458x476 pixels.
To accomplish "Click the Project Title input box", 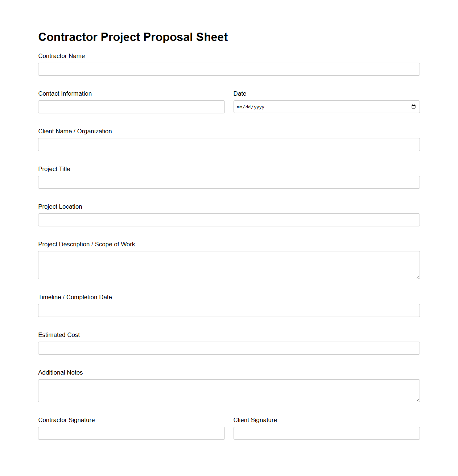I will coord(228,182).
